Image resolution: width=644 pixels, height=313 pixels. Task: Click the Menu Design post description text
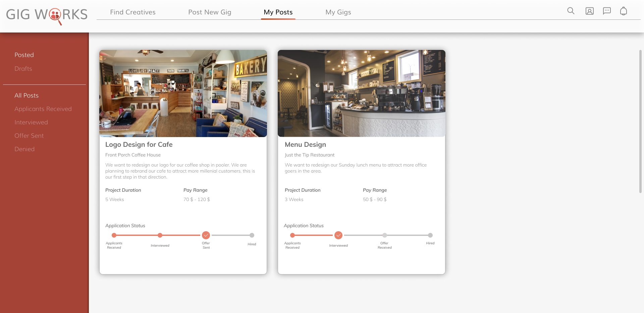[356, 168]
